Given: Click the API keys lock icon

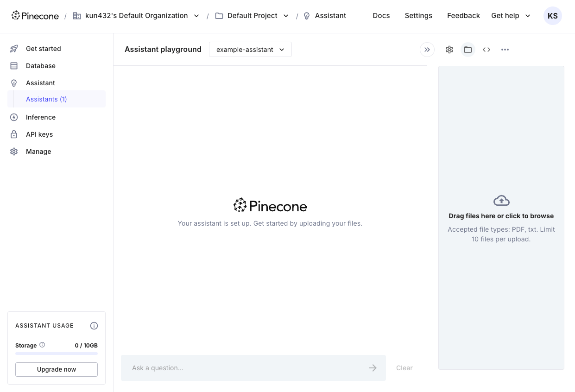Looking at the screenshot, I should click(x=14, y=134).
